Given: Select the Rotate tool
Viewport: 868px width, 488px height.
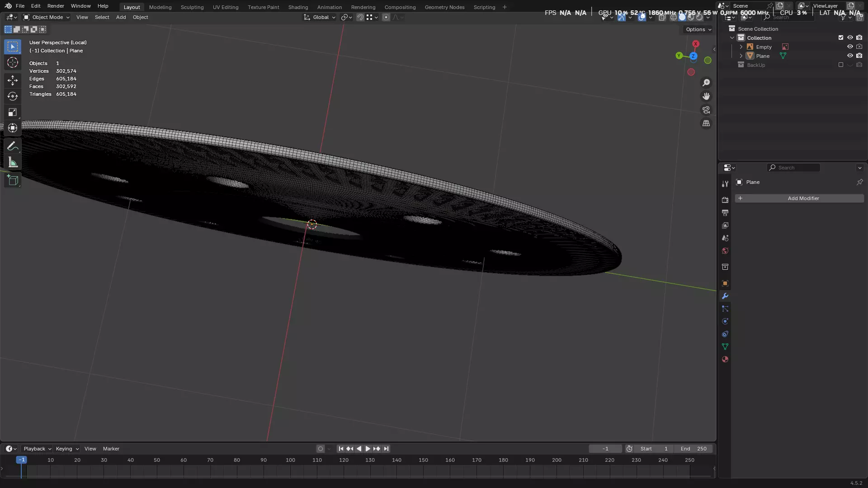Looking at the screenshot, I should (13, 96).
